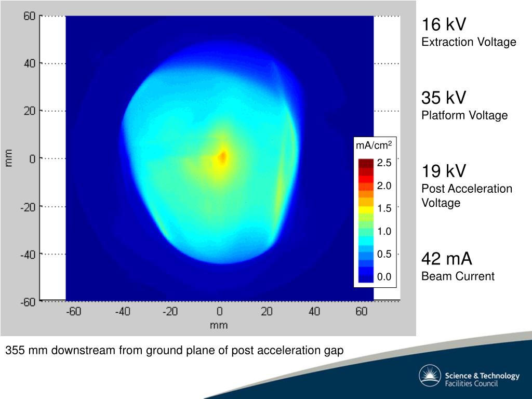
Task: Click the red beam hotspot at plot center
Action: 222,157
